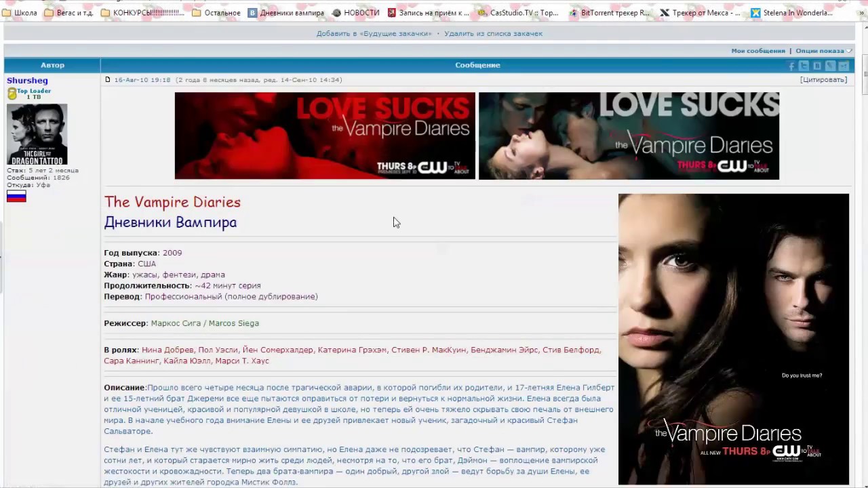Click the post permalink page icon

coord(107,79)
